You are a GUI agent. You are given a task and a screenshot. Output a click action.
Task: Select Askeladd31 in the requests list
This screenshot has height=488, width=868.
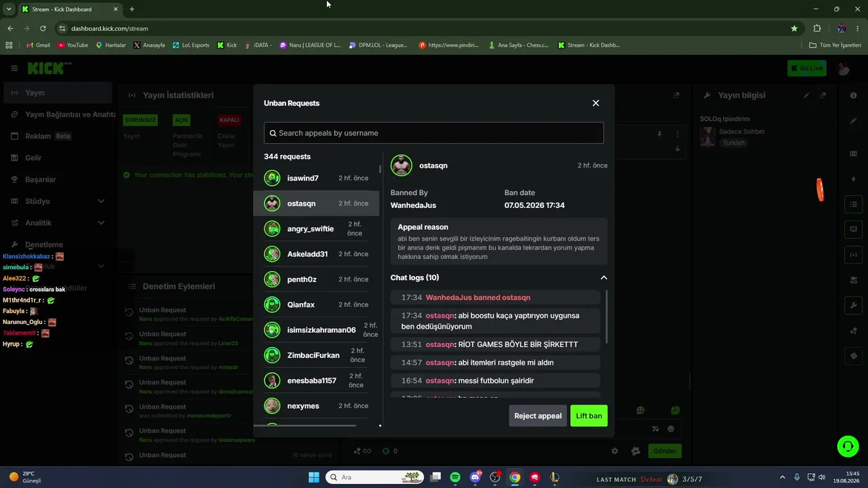316,254
